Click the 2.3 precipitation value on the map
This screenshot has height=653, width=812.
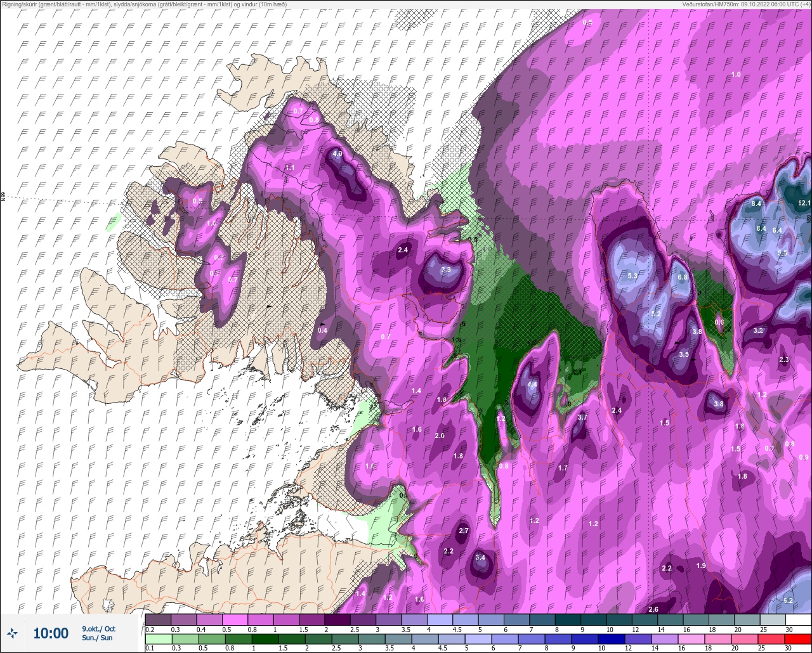[783, 359]
